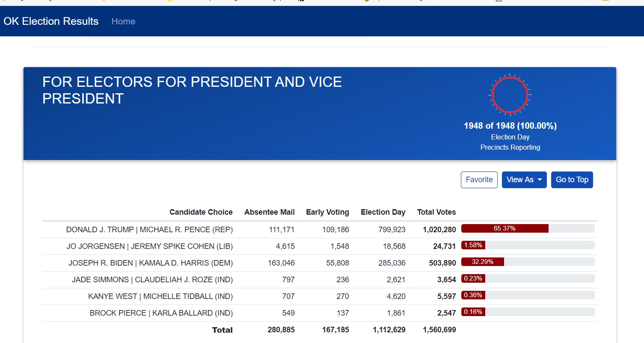644x343 pixels.
Task: Click the precincts reporting circle gauge
Action: point(510,95)
